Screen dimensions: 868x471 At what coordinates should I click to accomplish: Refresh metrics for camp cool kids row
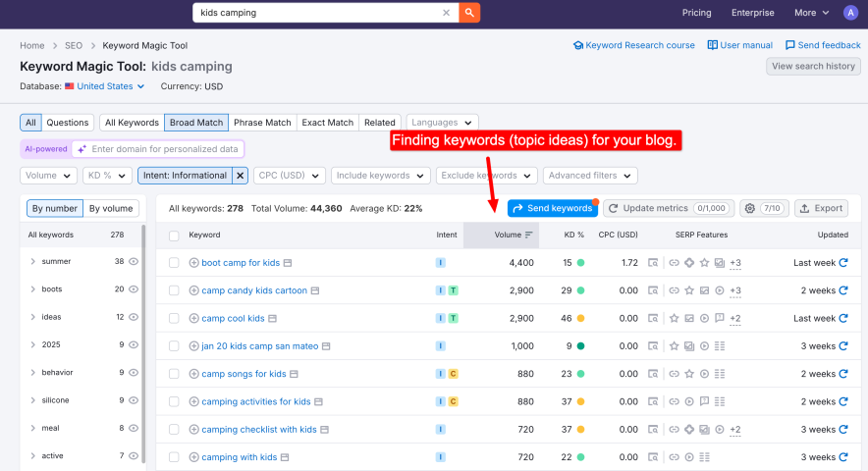(x=843, y=318)
